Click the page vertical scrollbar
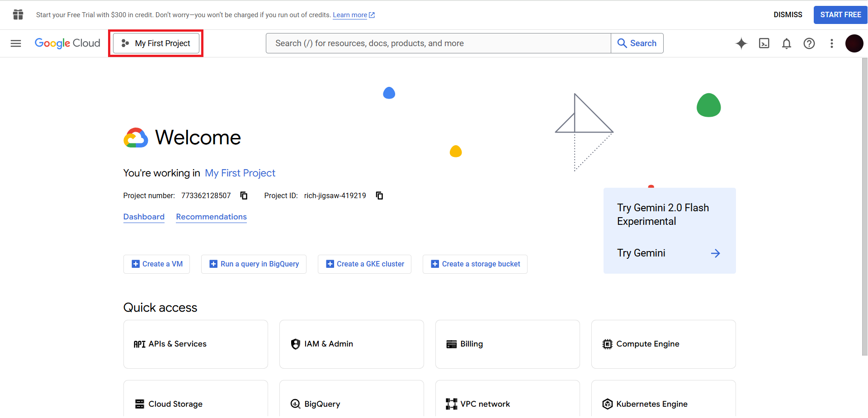868x418 pixels. 864,207
